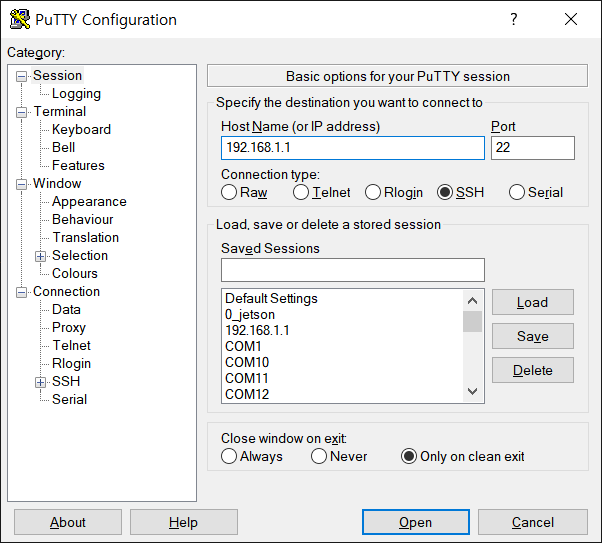This screenshot has height=543, width=602.
Task: Open the Connection category
Action: point(66,291)
